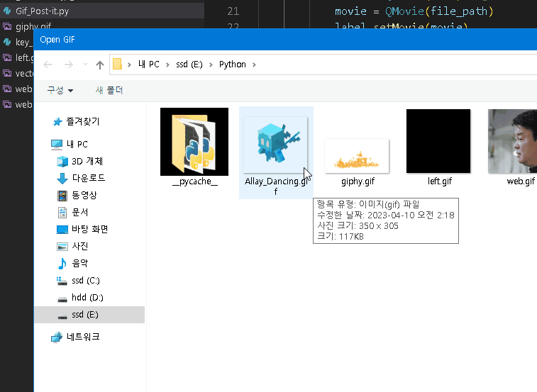This screenshot has width=537, height=392.
Task: Select '내 PC' in the address breadcrumb
Action: point(149,65)
